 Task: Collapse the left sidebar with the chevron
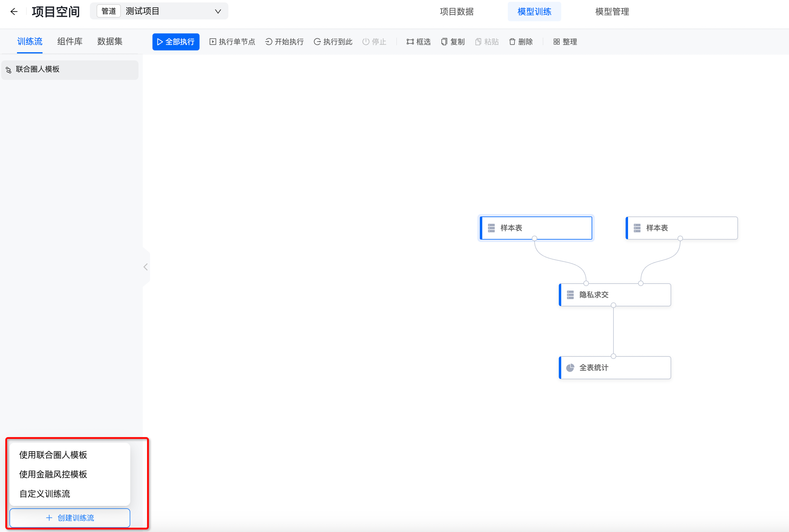(145, 267)
